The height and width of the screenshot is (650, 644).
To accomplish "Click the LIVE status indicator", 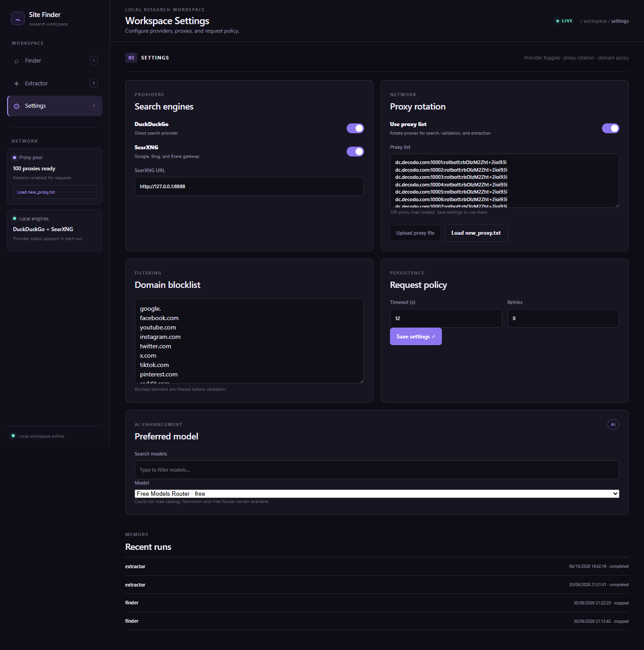I will tap(564, 21).
